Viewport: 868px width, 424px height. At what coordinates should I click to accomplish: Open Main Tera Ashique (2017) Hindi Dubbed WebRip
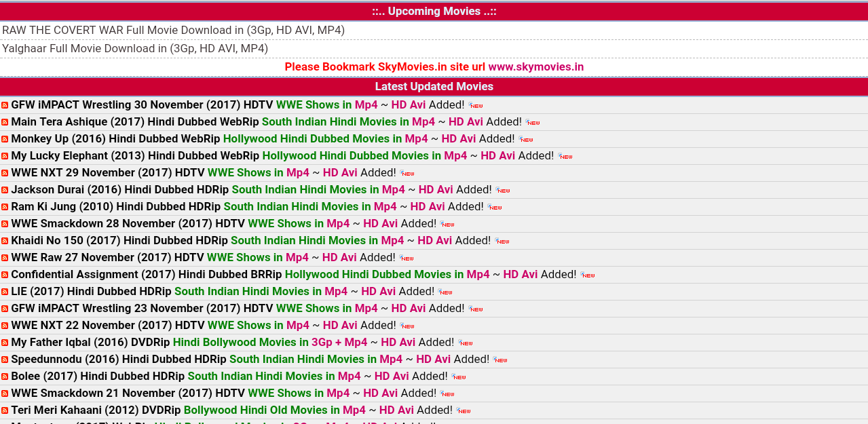(x=135, y=122)
